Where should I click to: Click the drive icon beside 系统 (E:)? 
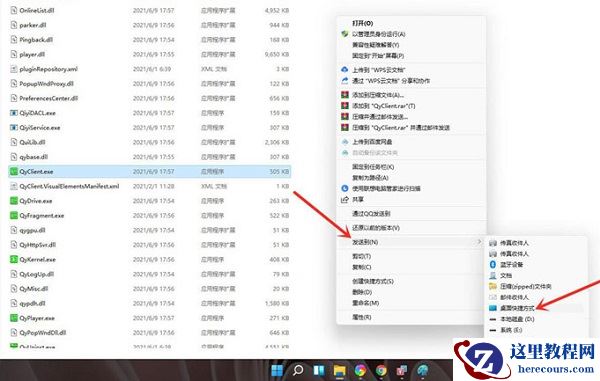493,330
